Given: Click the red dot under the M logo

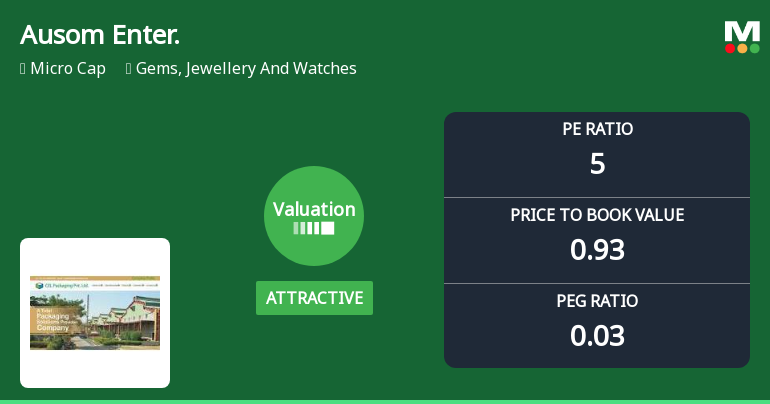Looking at the screenshot, I should 731,48.
